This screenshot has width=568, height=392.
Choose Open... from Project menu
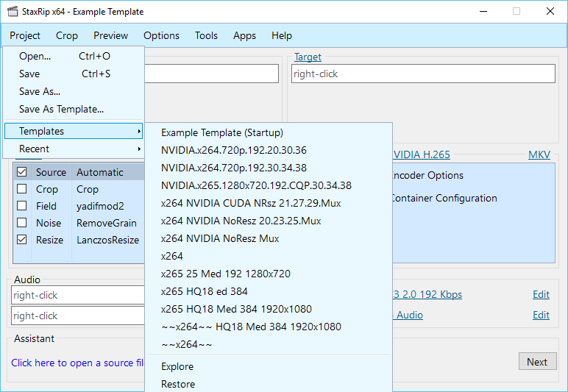74,56
